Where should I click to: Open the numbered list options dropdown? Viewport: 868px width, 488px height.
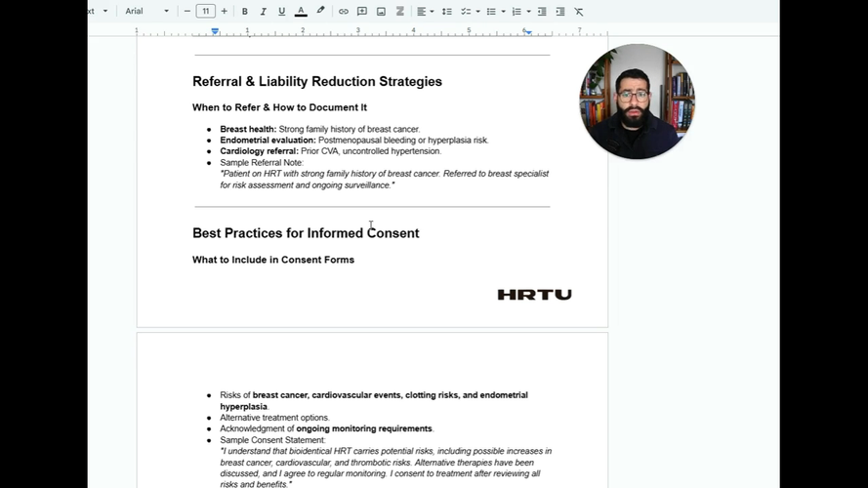coord(529,12)
